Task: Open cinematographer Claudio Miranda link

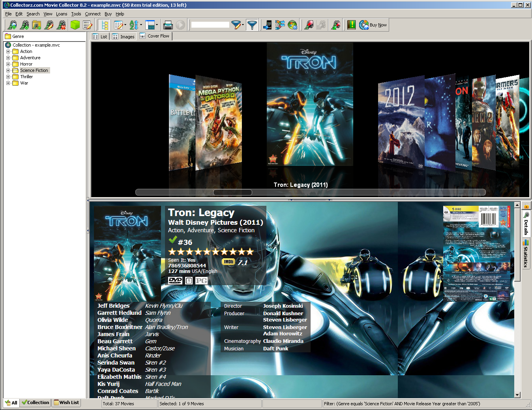Action: 283,341
